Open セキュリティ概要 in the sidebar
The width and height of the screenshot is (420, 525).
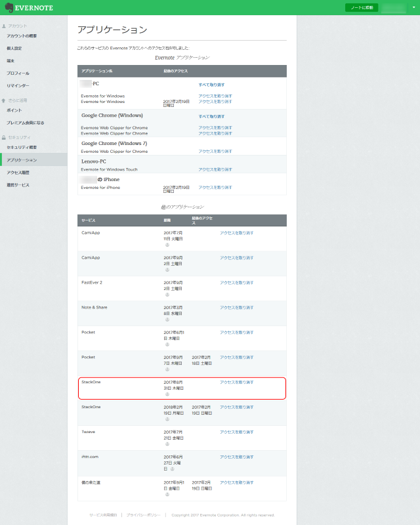[x=22, y=147]
